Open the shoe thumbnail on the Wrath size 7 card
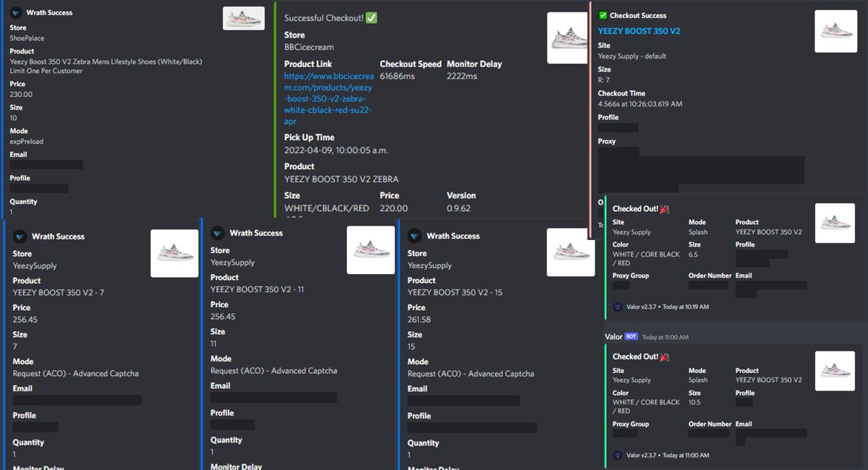The width and height of the screenshot is (868, 470). (174, 253)
